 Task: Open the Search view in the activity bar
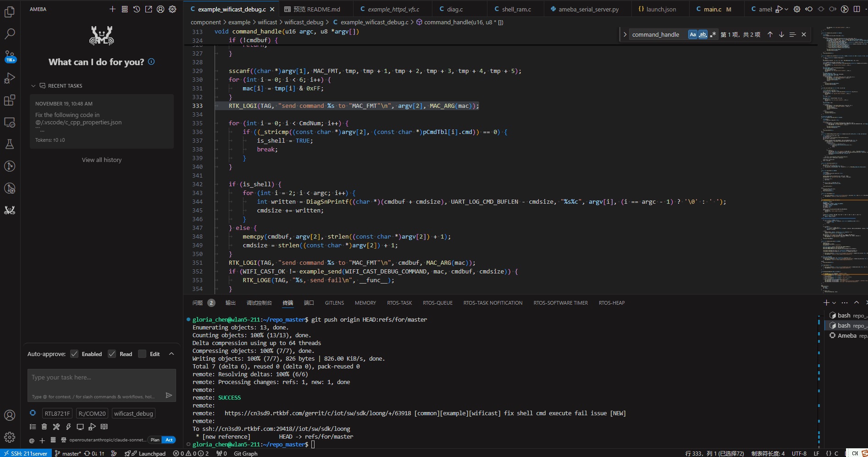point(10,33)
